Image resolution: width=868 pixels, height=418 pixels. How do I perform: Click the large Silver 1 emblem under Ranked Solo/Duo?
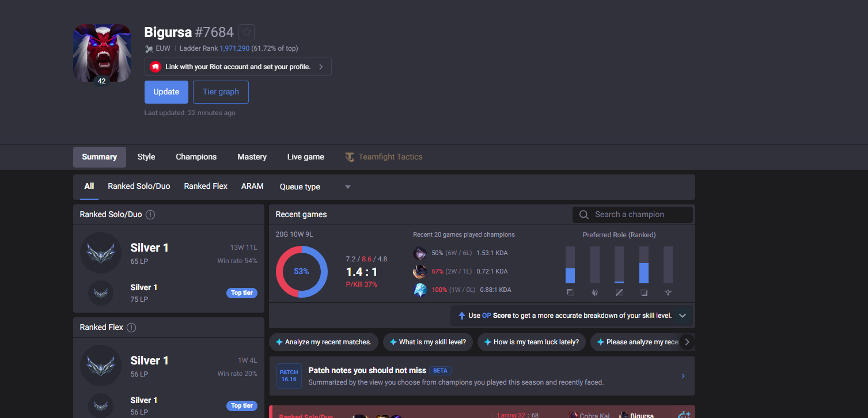coord(101,253)
